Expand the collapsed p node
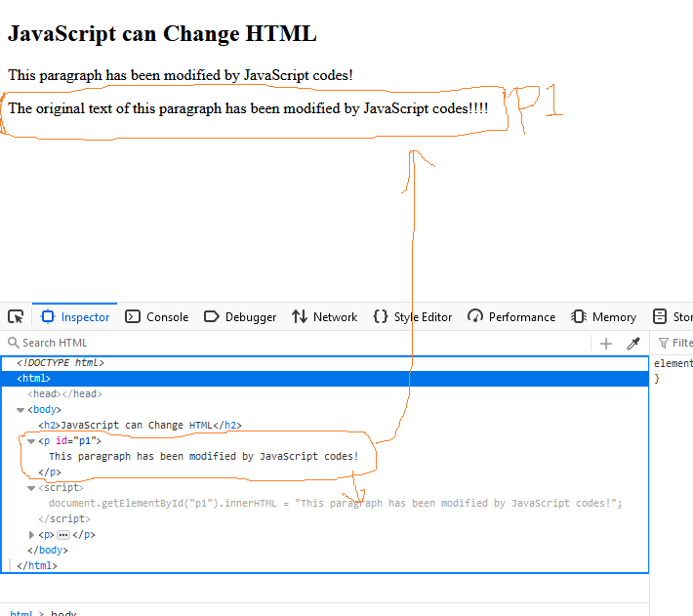 coord(31,535)
